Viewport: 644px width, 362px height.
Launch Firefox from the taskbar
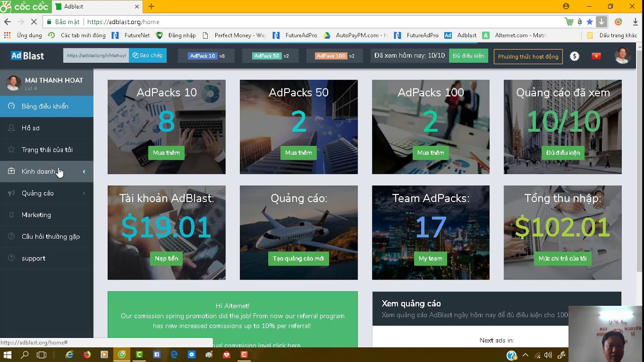pyautogui.click(x=87, y=354)
